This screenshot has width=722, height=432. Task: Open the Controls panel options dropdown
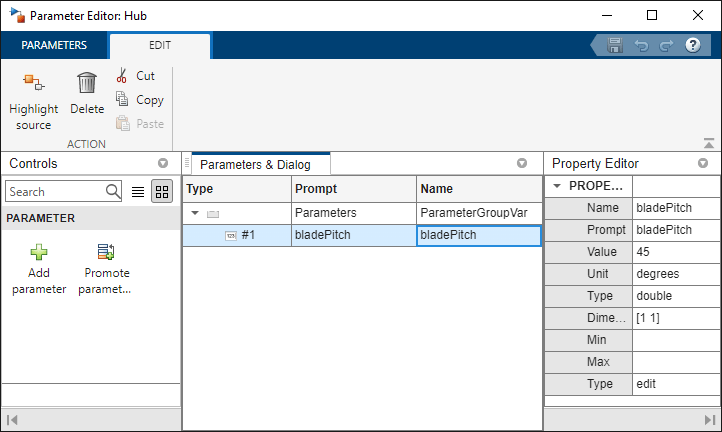point(163,163)
